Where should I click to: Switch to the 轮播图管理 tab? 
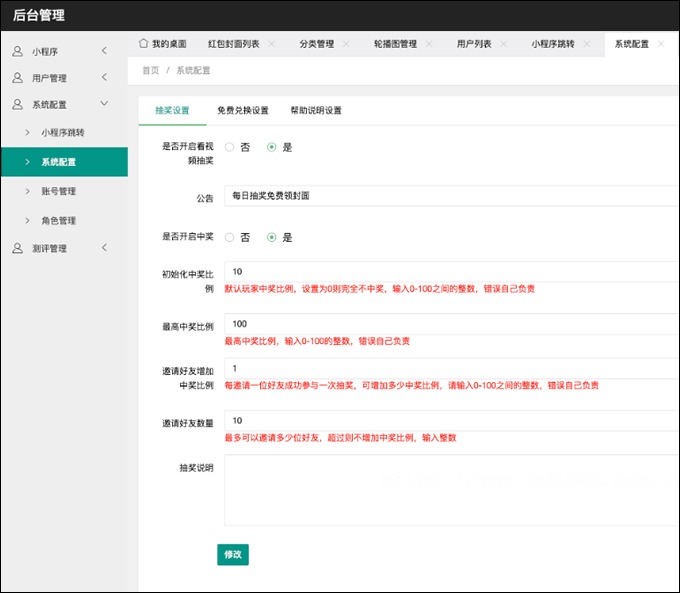coord(395,44)
